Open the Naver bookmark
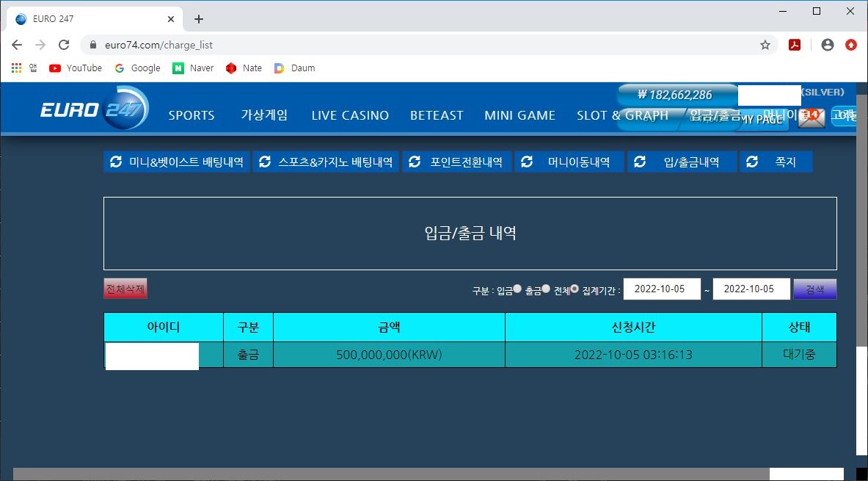The height and width of the screenshot is (481, 868). 193,68
